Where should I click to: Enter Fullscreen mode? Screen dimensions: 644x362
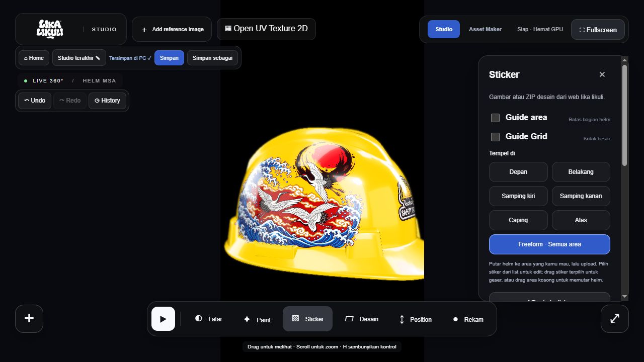point(598,30)
